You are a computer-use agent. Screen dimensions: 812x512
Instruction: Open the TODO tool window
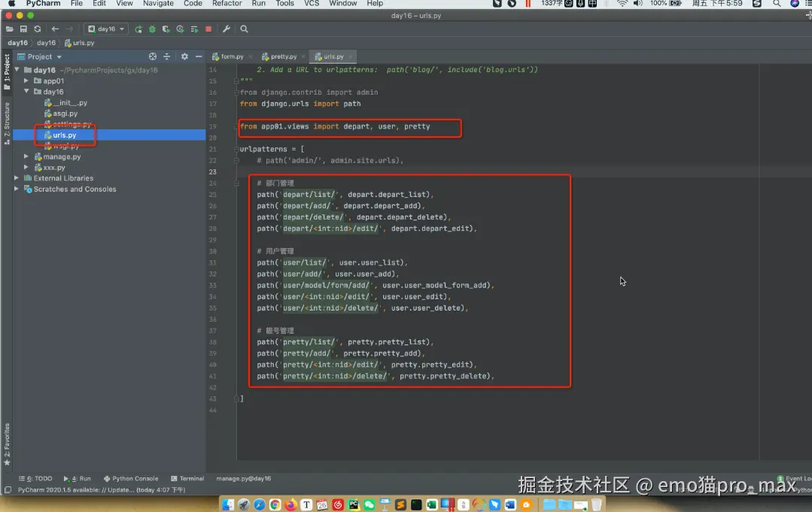[35, 478]
